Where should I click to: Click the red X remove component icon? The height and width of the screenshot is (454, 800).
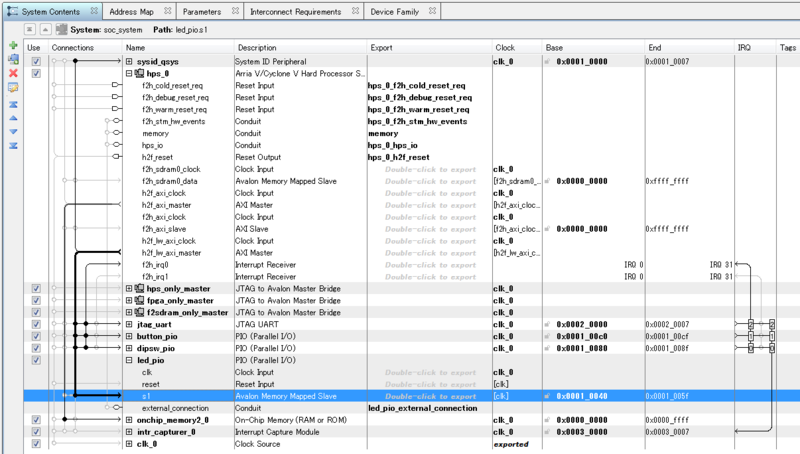click(13, 73)
